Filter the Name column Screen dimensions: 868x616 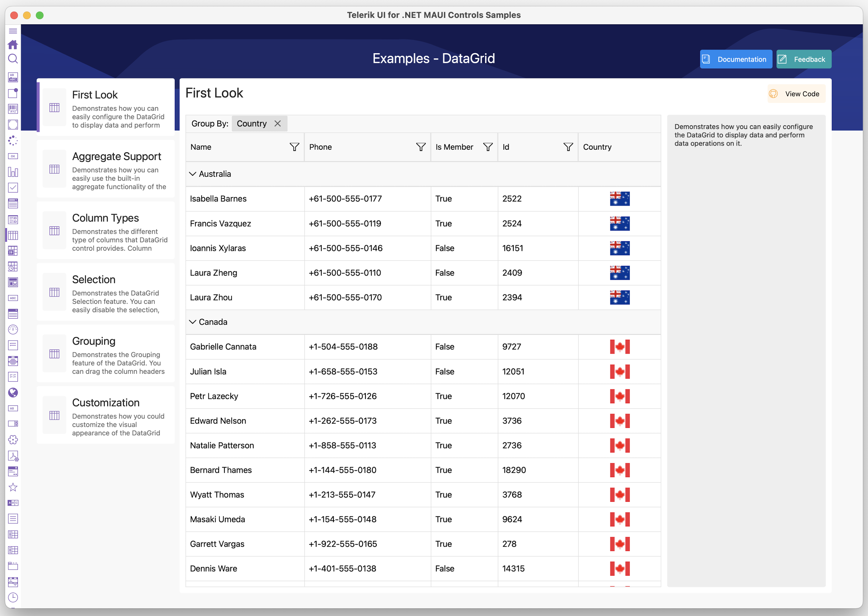(294, 147)
